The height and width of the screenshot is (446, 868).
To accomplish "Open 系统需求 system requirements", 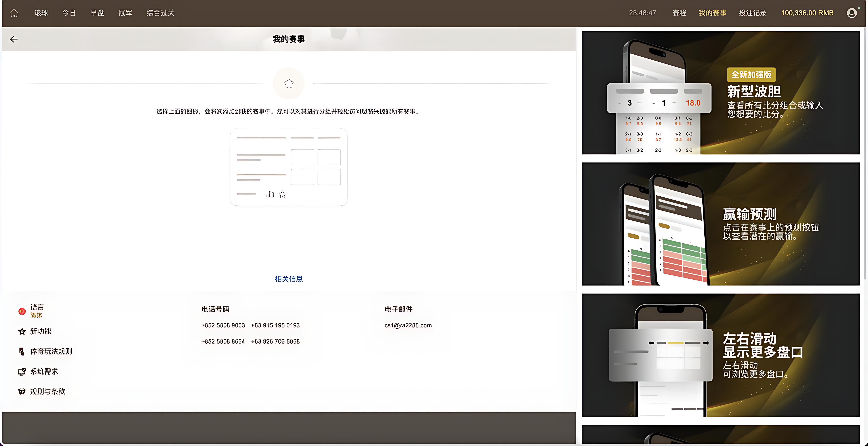I will coord(44,371).
